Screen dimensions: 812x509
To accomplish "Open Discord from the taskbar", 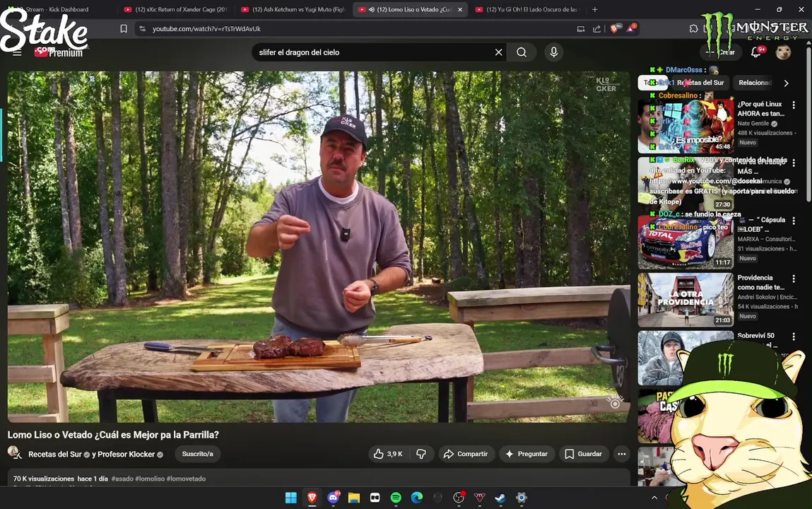I will pos(333,498).
